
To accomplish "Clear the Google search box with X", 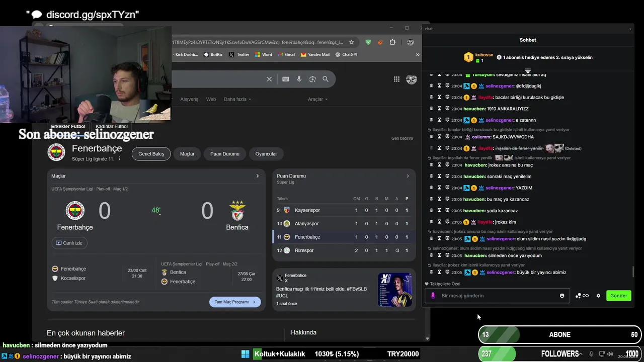I will point(269,79).
